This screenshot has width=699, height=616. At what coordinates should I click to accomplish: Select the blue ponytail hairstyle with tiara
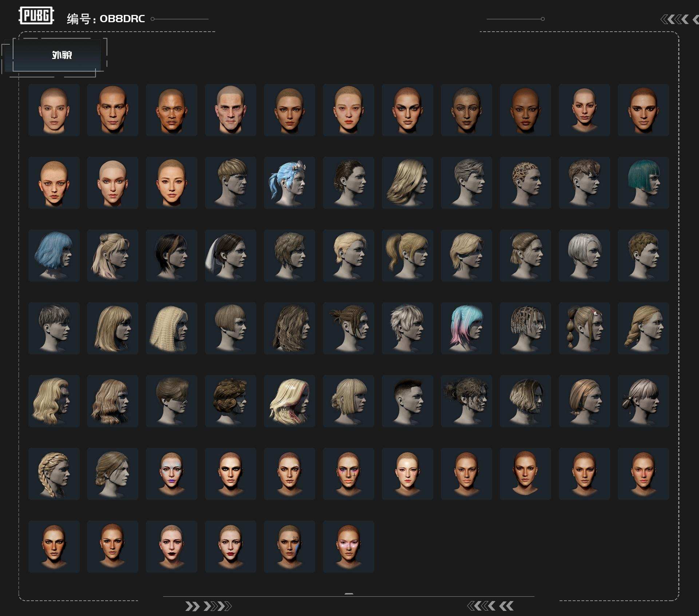coord(289,183)
